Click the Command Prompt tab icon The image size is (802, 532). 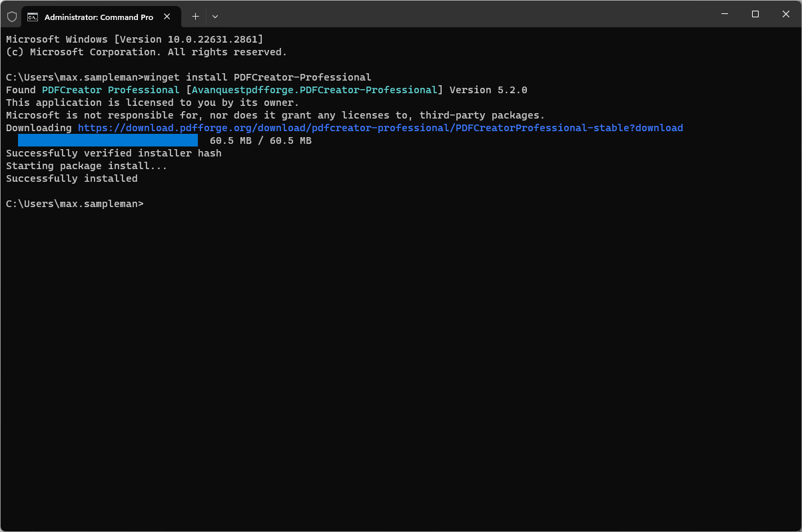point(33,17)
